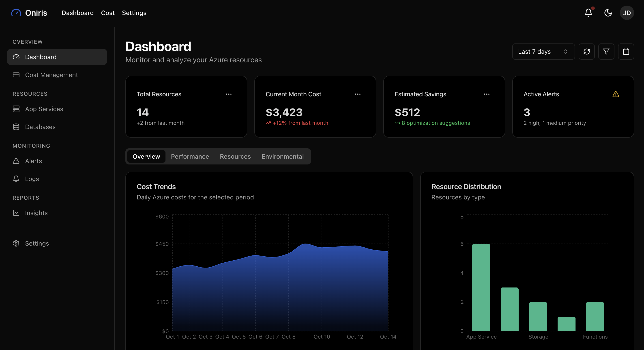Click the refresh data icon button
Image resolution: width=644 pixels, height=350 pixels.
586,52
